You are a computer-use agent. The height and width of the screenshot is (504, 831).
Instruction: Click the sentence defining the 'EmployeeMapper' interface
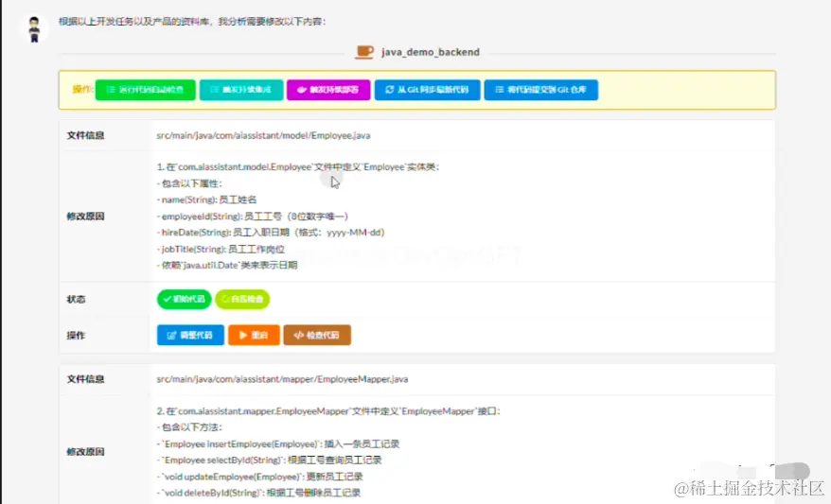click(328, 411)
